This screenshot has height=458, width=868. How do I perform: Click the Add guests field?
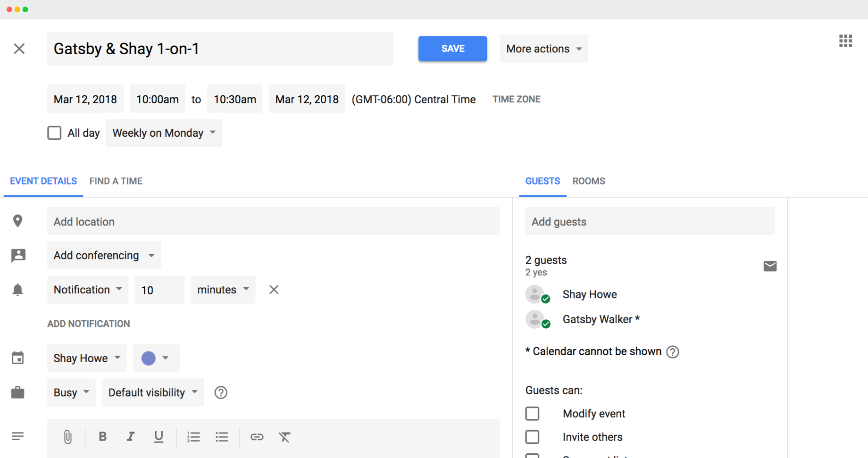[x=650, y=221]
